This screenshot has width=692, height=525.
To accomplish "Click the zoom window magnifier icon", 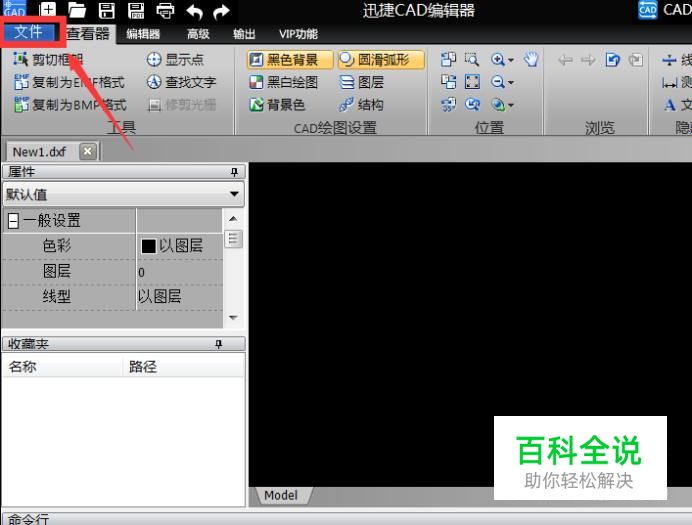I will pyautogui.click(x=472, y=59).
